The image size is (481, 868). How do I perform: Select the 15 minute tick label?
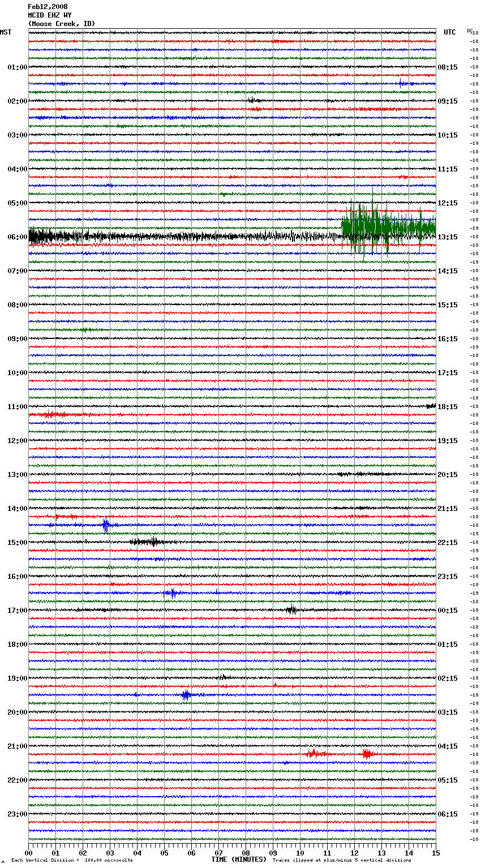tap(436, 853)
